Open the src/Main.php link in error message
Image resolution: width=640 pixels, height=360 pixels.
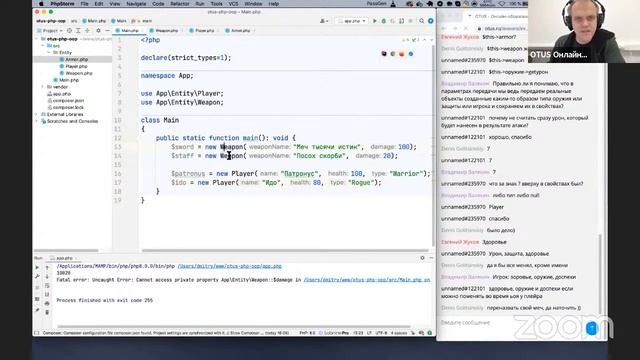(x=367, y=280)
